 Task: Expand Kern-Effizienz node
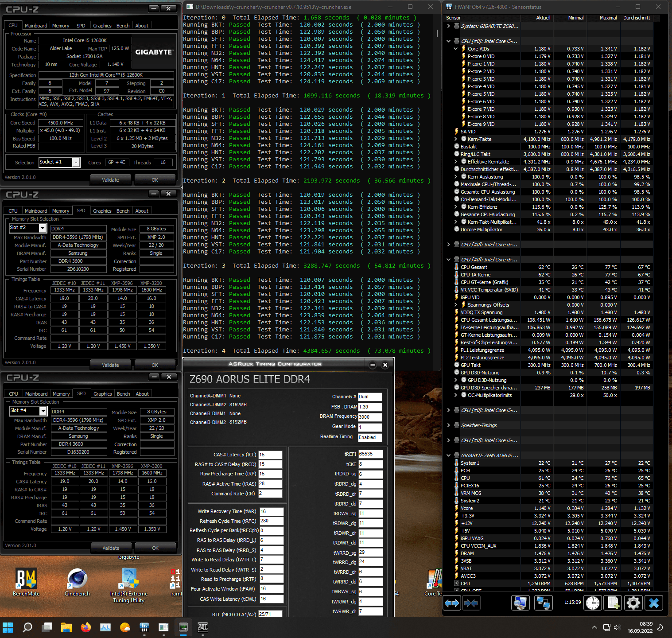(455, 207)
